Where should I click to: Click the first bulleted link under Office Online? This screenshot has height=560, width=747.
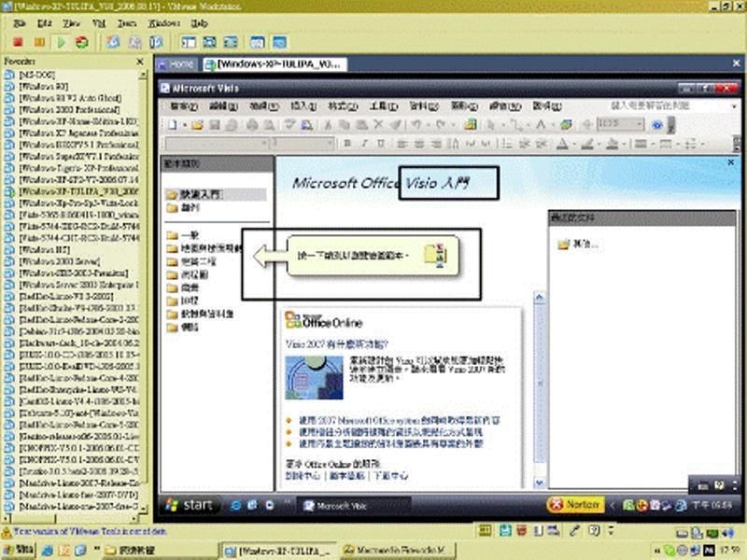tap(400, 421)
